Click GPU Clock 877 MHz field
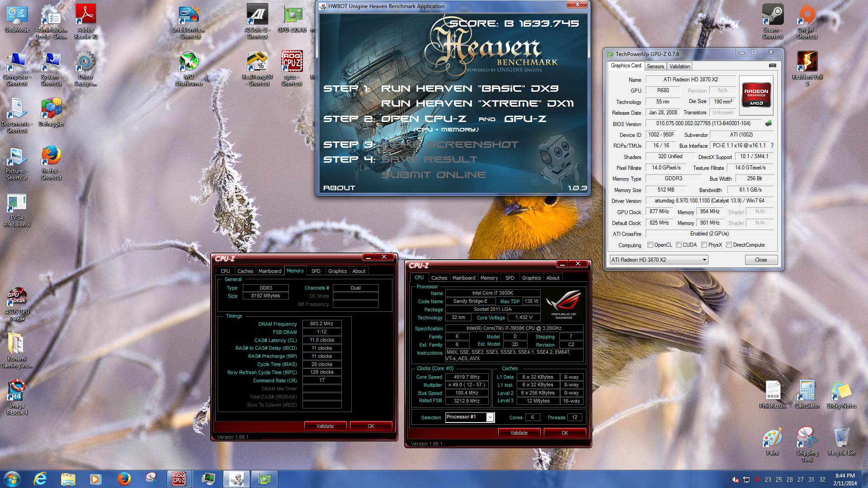 [x=660, y=211]
